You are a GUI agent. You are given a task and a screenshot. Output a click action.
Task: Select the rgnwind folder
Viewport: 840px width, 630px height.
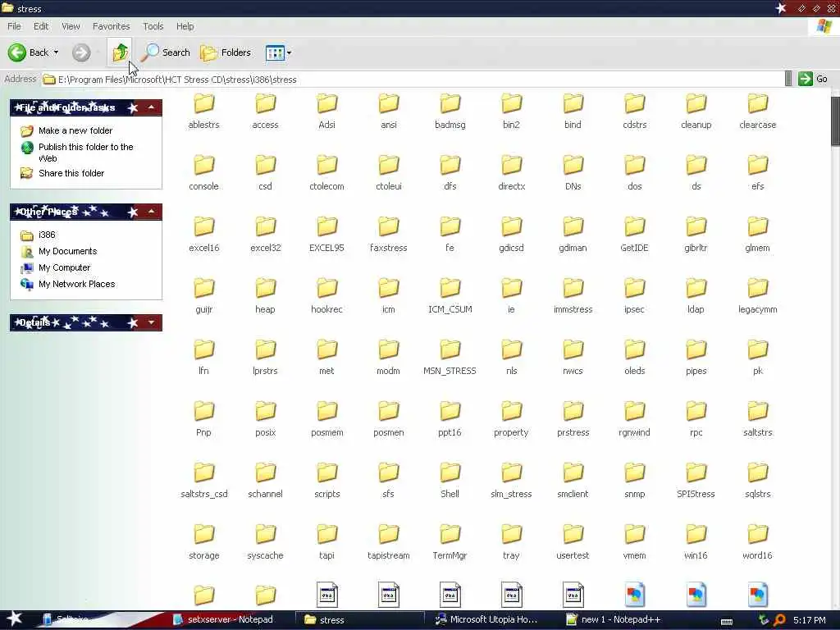tap(634, 420)
